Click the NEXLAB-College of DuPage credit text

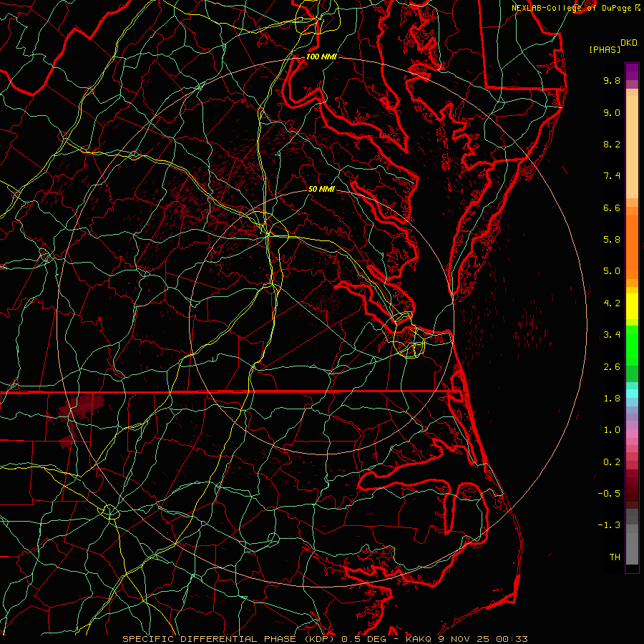573,8
